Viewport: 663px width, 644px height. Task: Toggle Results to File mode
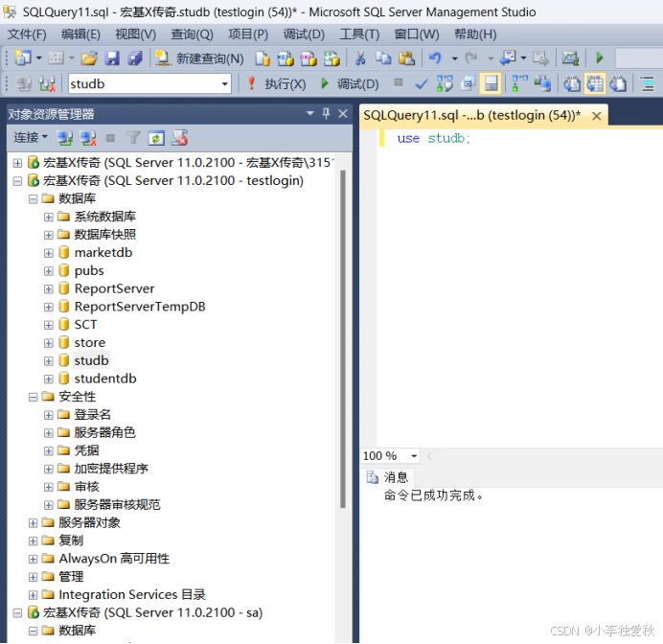(x=618, y=83)
